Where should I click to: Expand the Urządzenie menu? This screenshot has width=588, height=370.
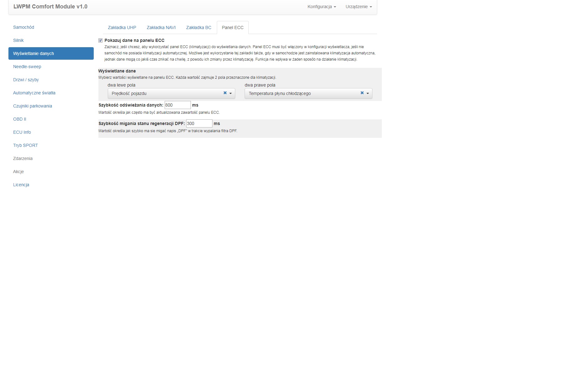(x=358, y=7)
